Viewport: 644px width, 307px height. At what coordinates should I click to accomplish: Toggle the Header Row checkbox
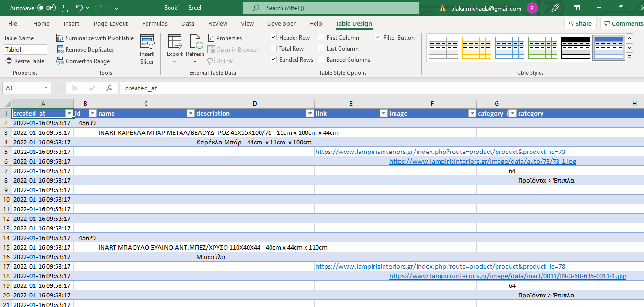[274, 38]
